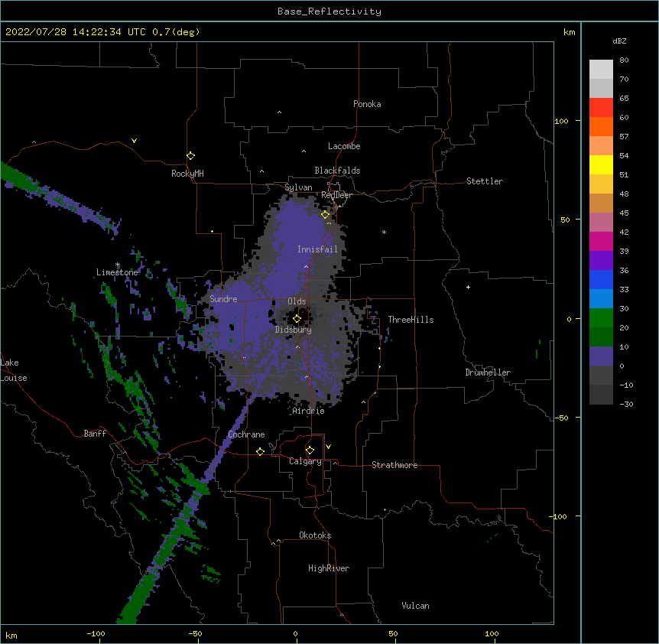Click the Vulcan town label
Viewport: 659px width, 644px height.
click(x=415, y=606)
